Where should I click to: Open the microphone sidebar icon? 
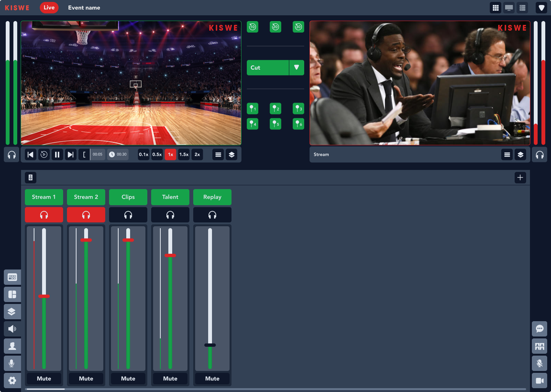pyautogui.click(x=12, y=363)
